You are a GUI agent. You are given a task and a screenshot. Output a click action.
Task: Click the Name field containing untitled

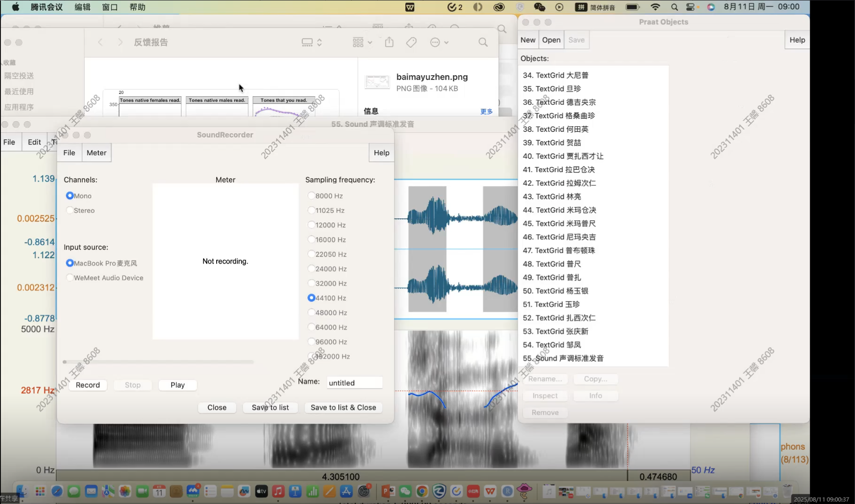point(354,383)
